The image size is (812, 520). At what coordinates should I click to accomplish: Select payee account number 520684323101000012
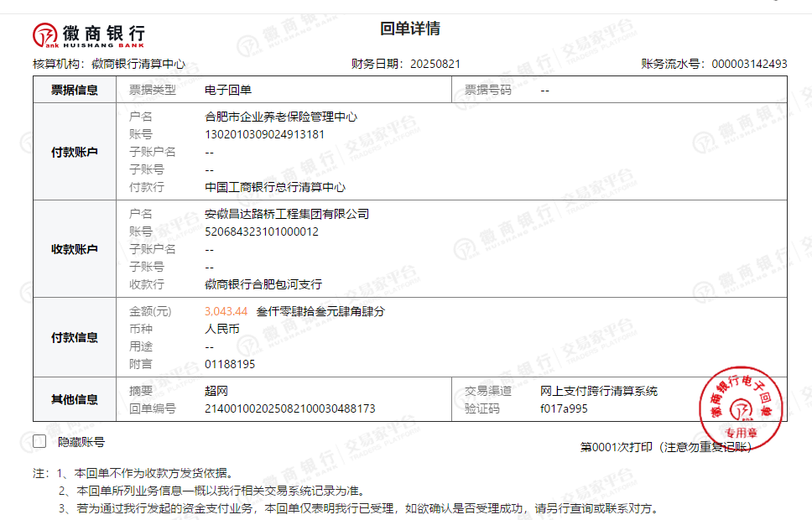click(262, 231)
